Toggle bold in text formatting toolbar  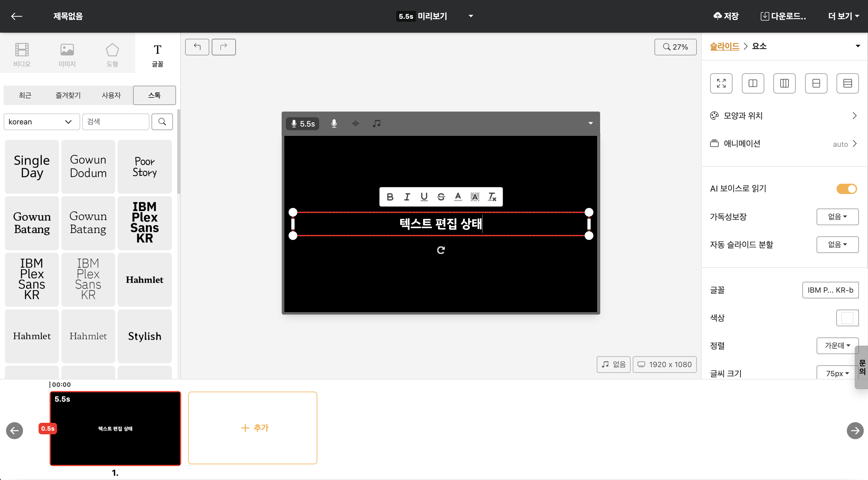[390, 197]
